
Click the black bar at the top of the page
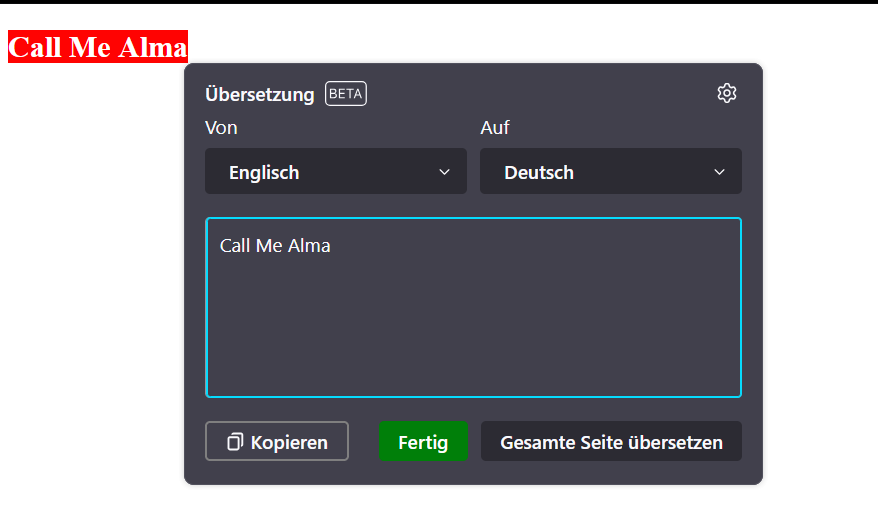click(439, 2)
